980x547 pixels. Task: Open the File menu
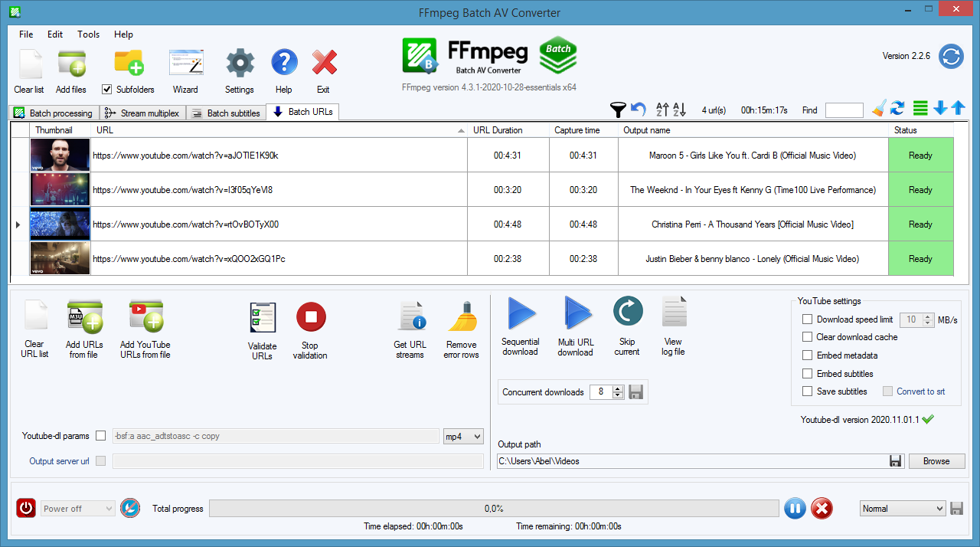[x=26, y=34]
